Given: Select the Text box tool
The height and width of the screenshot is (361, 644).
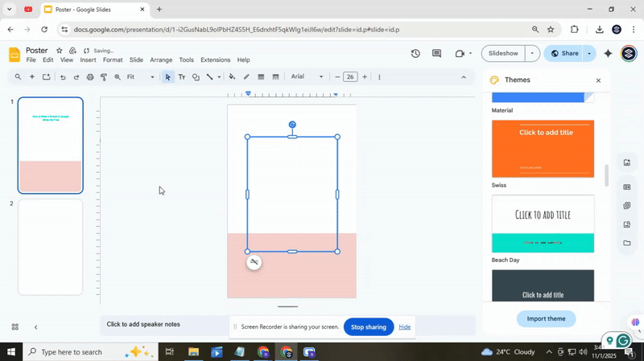Looking at the screenshot, I should tap(181, 77).
